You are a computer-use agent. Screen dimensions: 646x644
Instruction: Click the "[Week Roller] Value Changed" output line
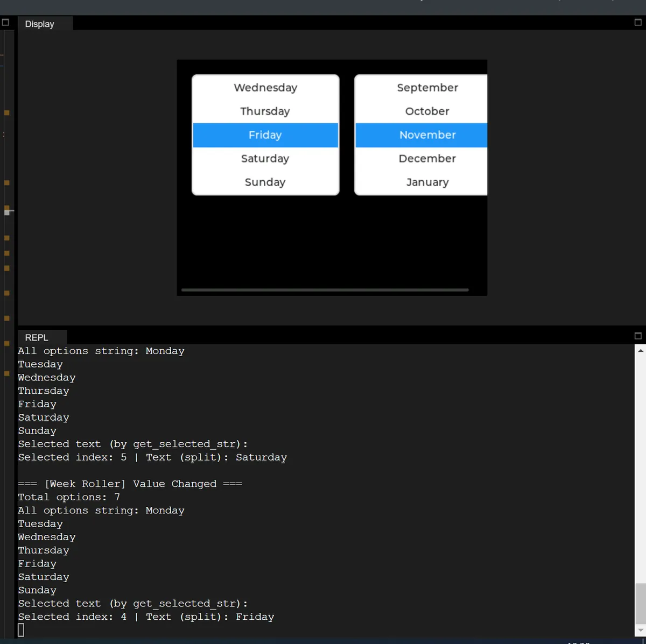[x=130, y=484]
